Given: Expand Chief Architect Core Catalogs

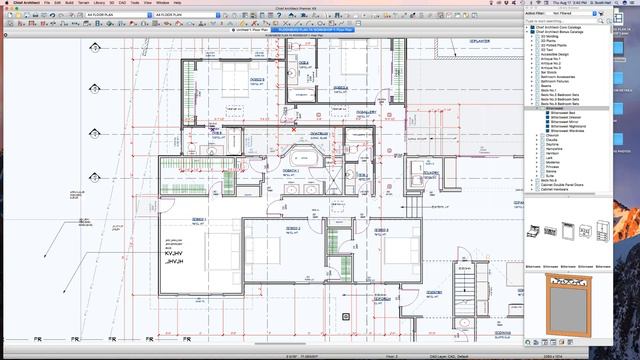Looking at the screenshot, I should point(527,27).
